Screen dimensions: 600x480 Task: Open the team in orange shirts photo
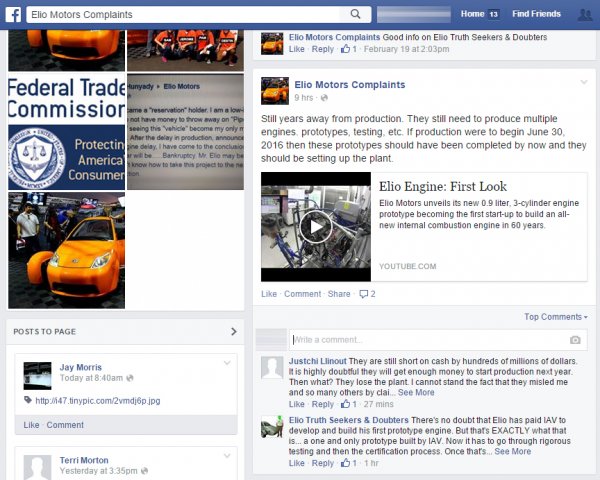coord(185,50)
